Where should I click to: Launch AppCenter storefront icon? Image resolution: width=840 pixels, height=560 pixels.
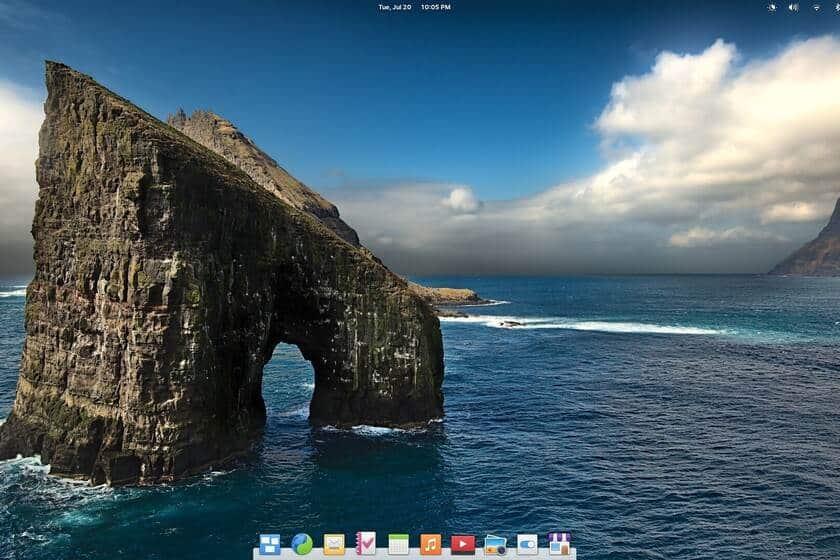tap(559, 544)
